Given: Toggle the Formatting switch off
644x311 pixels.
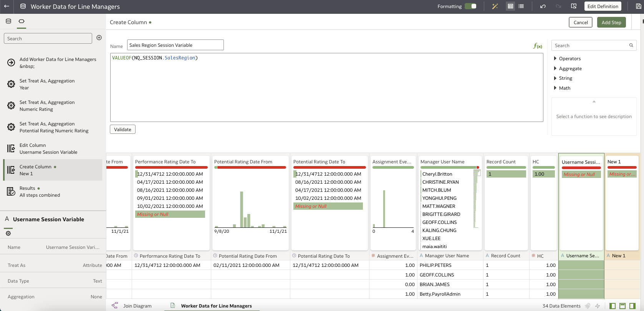Looking at the screenshot, I should pos(470,6).
